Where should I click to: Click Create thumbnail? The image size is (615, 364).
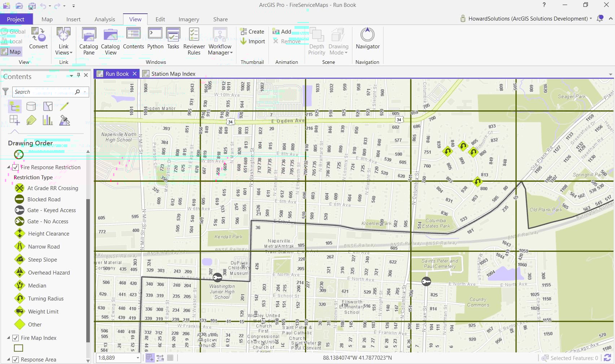252,32
